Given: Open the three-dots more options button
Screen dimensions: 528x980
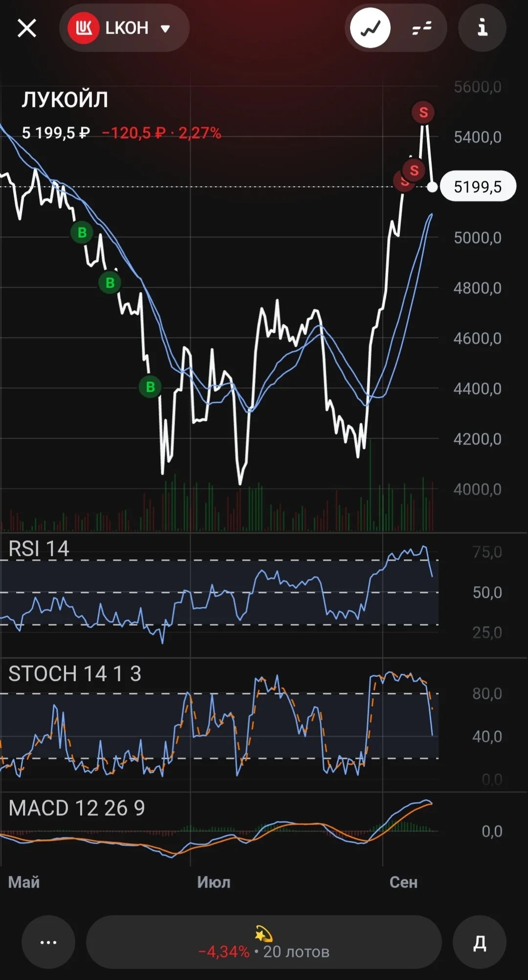Looking at the screenshot, I should [x=48, y=942].
